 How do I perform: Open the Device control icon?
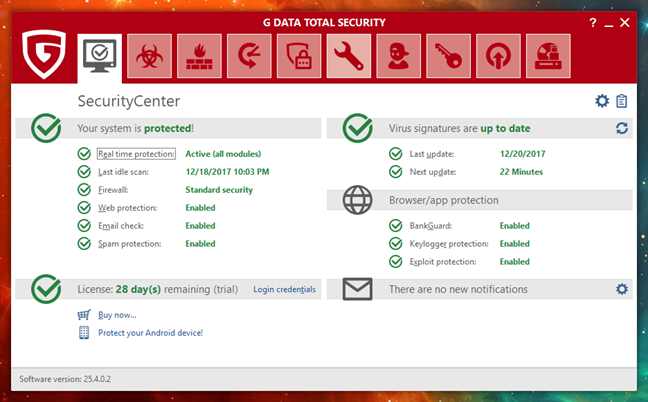click(x=549, y=56)
